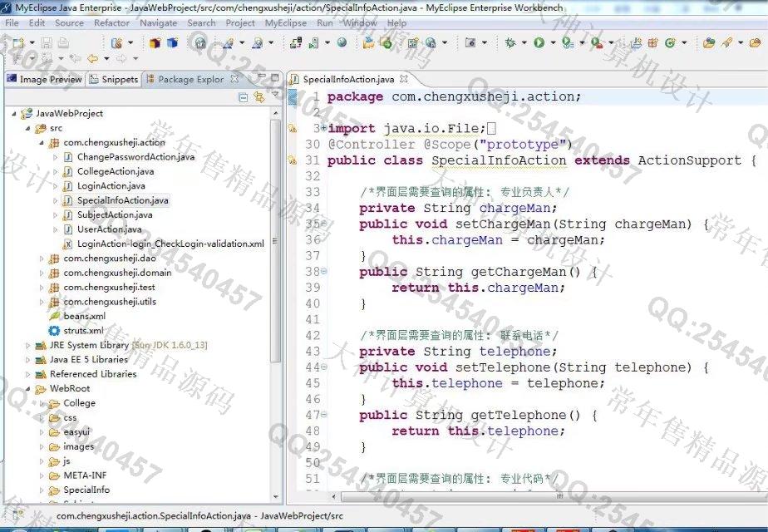Click the Run/Stop server toolbar icon
The image size is (768, 532).
[313, 43]
